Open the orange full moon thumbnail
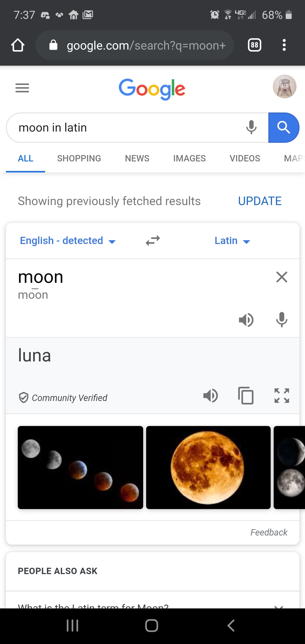The image size is (305, 644). (208, 468)
